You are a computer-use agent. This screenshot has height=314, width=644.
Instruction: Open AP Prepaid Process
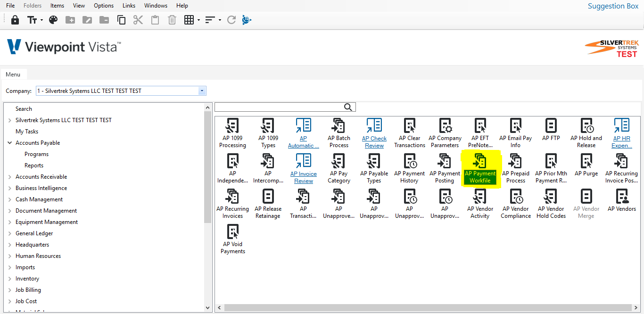click(x=516, y=169)
